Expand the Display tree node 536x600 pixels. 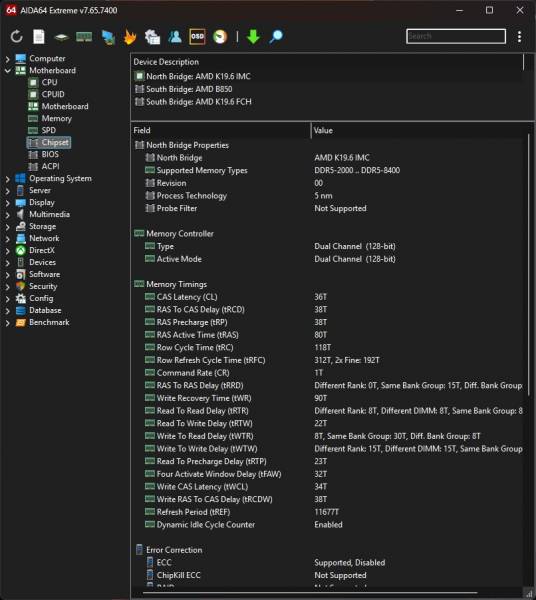coord(7,203)
